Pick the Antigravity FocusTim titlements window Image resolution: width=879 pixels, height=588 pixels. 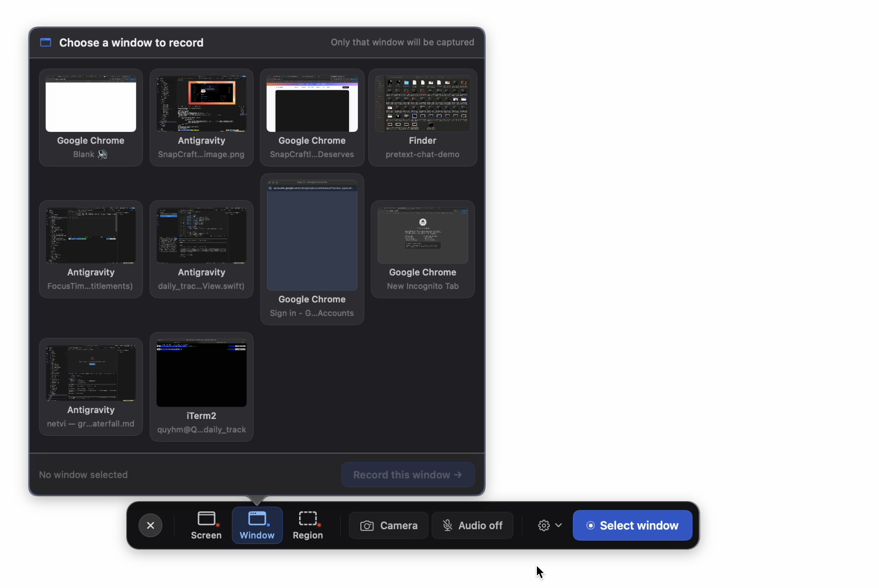(x=91, y=249)
